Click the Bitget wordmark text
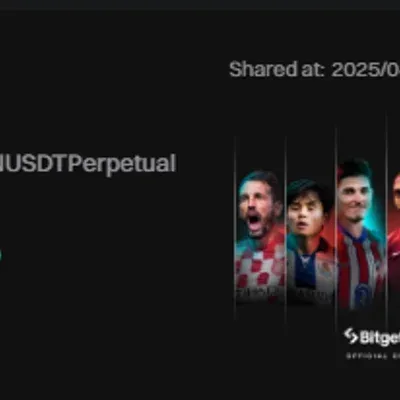Screen dimensions: 400x400 [x=380, y=338]
